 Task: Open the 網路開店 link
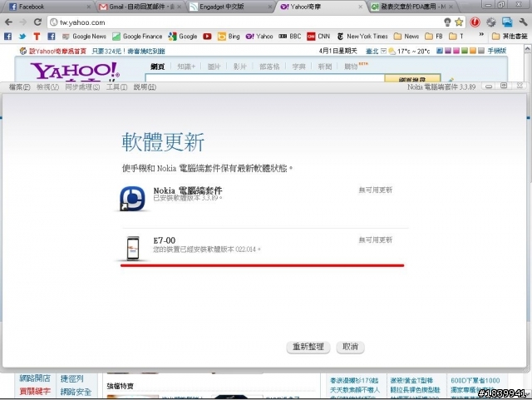pos(35,378)
